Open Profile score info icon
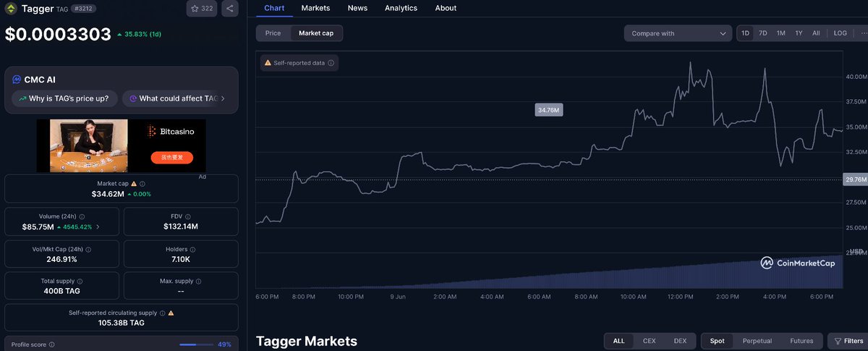Image resolution: width=868 pixels, height=351 pixels. (51, 344)
